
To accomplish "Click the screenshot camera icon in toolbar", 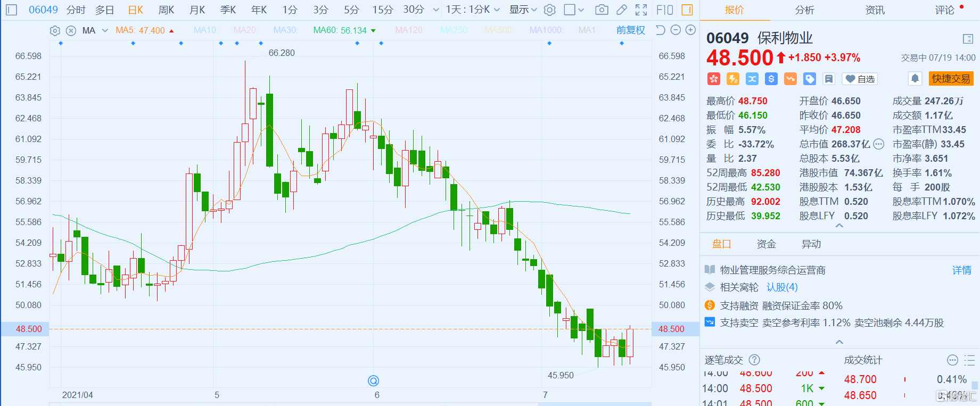I will [602, 10].
